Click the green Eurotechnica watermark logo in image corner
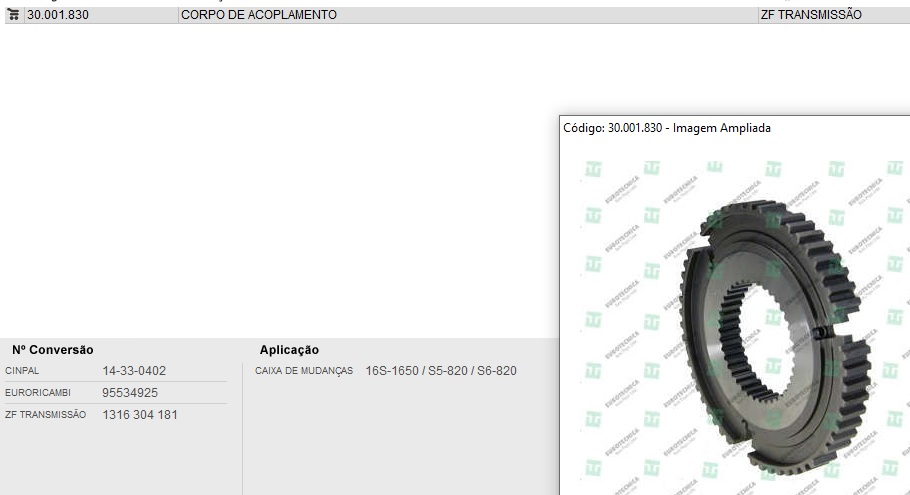Screen dimensions: 910x495 [593, 169]
